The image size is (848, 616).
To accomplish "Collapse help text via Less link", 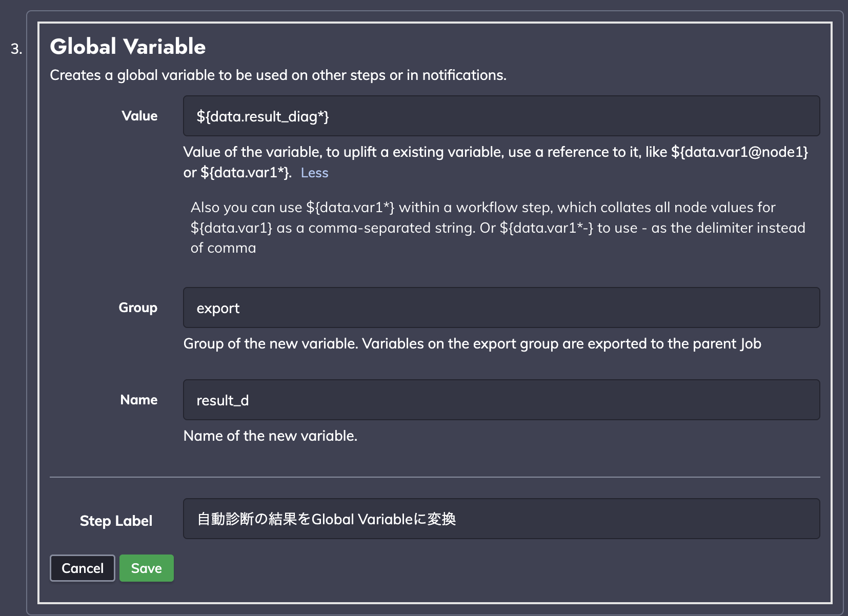I will tap(314, 173).
